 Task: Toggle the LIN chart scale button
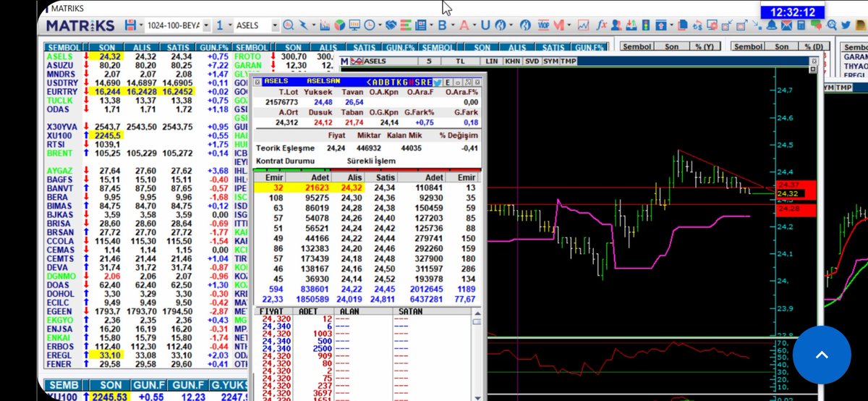pos(492,62)
